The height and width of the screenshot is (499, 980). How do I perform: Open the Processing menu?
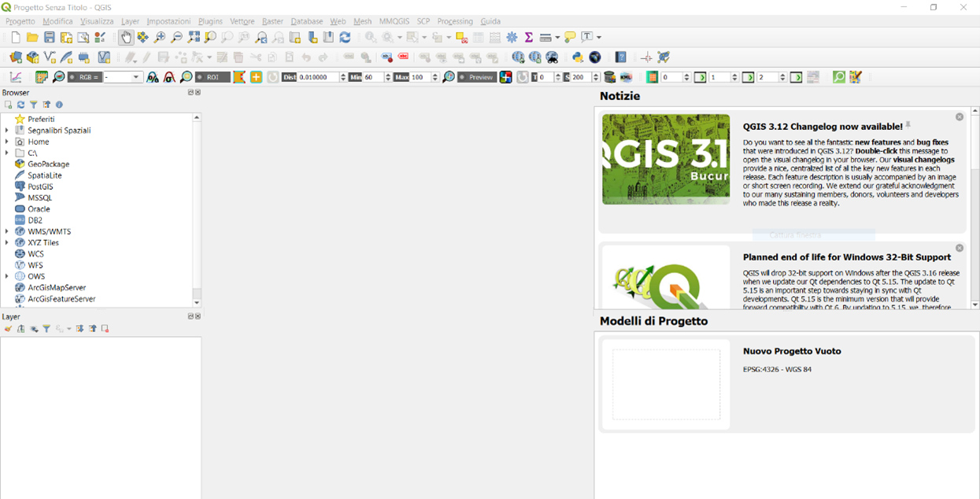click(x=455, y=21)
